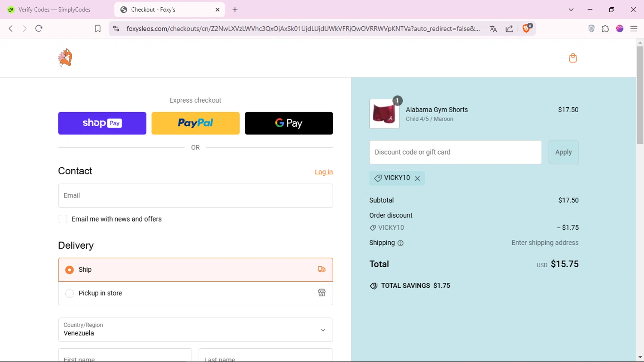Pay with the PayPal button

[195, 123]
